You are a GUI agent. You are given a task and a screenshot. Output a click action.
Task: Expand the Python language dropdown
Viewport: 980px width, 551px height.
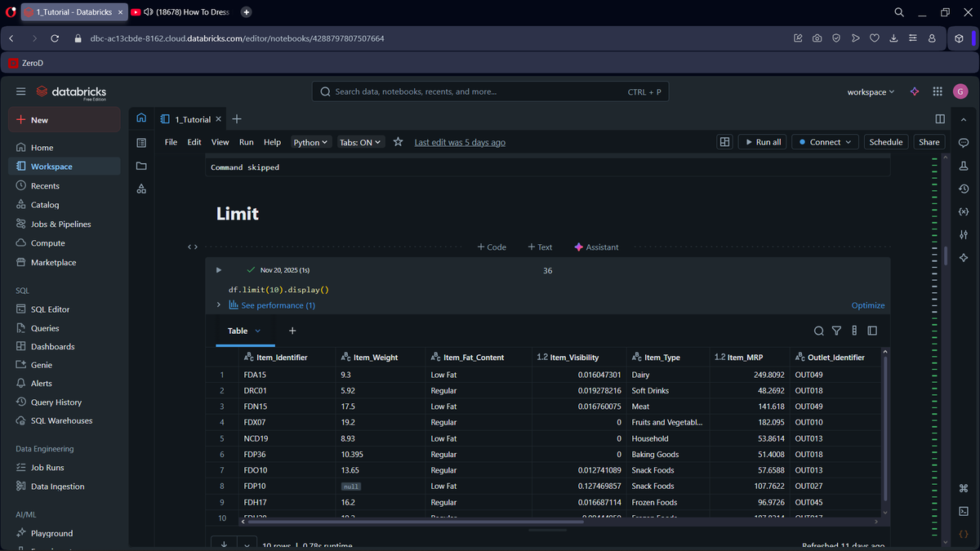(310, 142)
